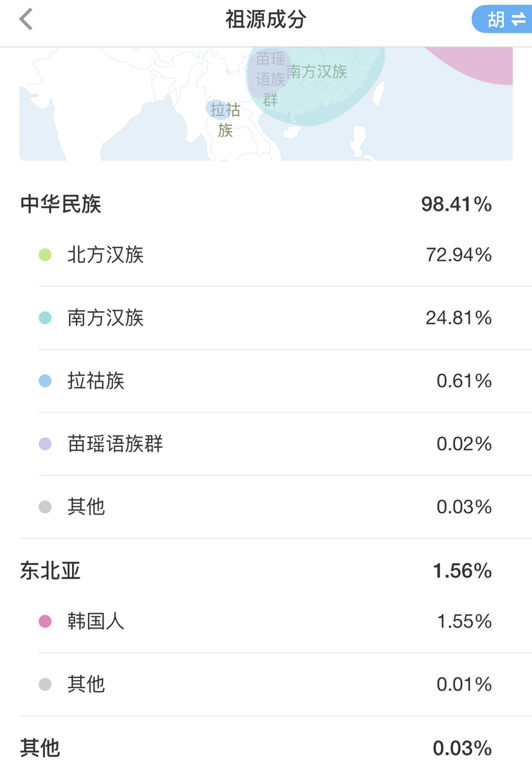The height and width of the screenshot is (770, 532).
Task: Tap the purple dot for 苗瑶语族群
Action: coord(45,444)
